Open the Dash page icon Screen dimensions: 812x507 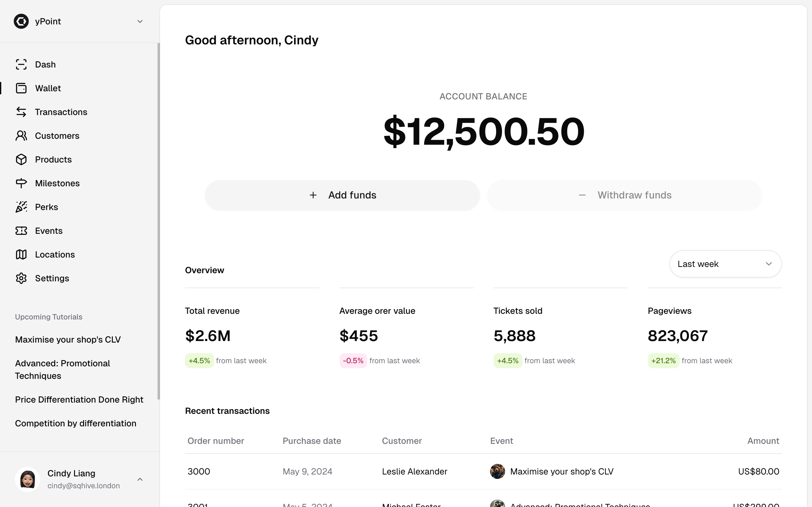coord(21,64)
